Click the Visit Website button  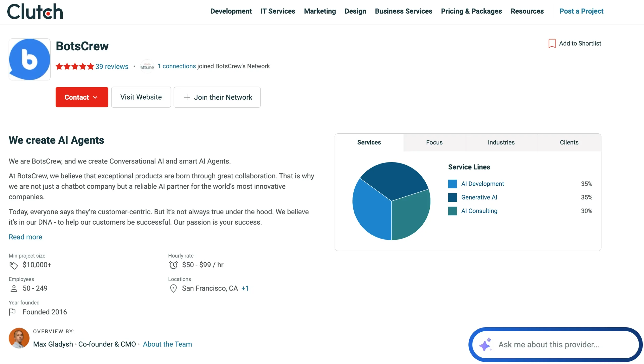click(x=141, y=97)
